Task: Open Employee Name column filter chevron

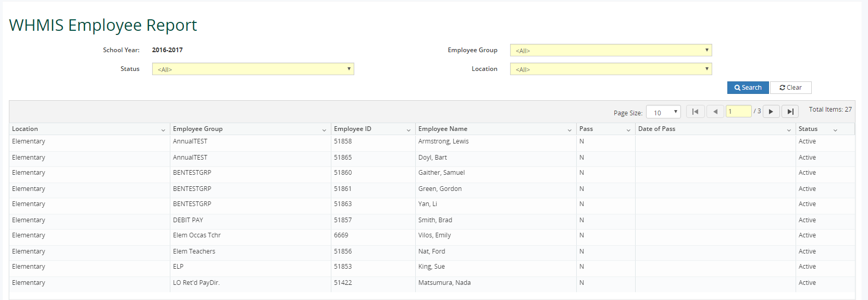Action: click(x=569, y=130)
